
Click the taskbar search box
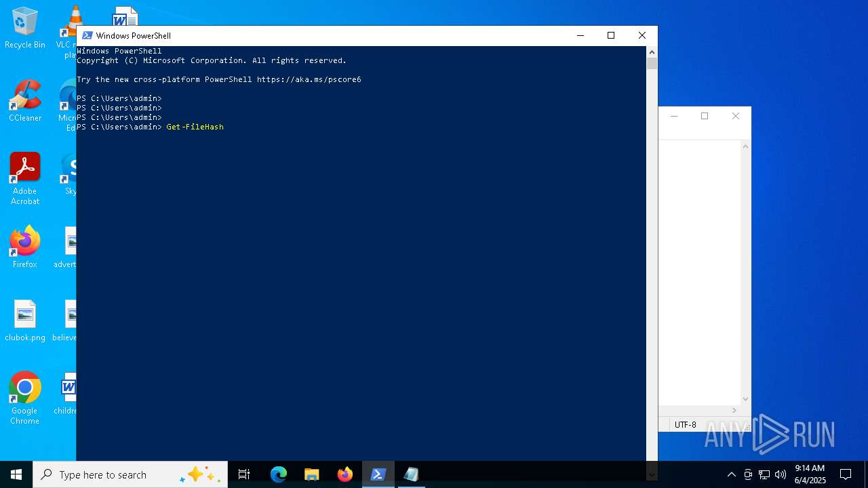click(130, 474)
